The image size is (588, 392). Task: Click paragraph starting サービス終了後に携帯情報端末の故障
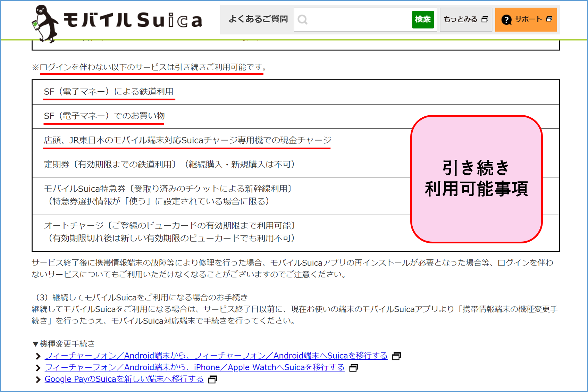point(292,268)
